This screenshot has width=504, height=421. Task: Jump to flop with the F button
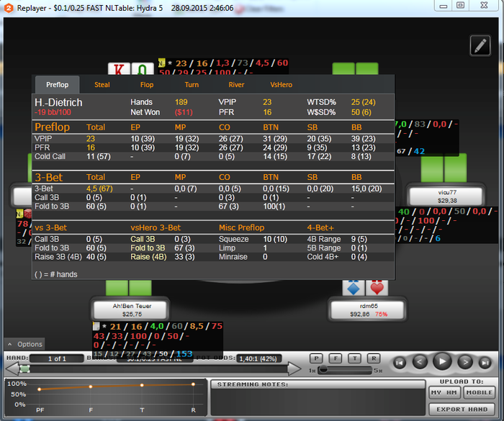pyautogui.click(x=336, y=358)
